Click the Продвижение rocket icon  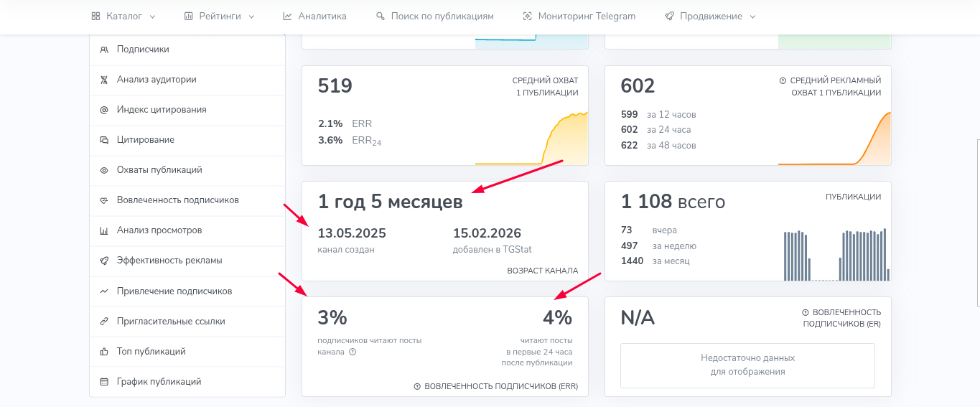669,16
